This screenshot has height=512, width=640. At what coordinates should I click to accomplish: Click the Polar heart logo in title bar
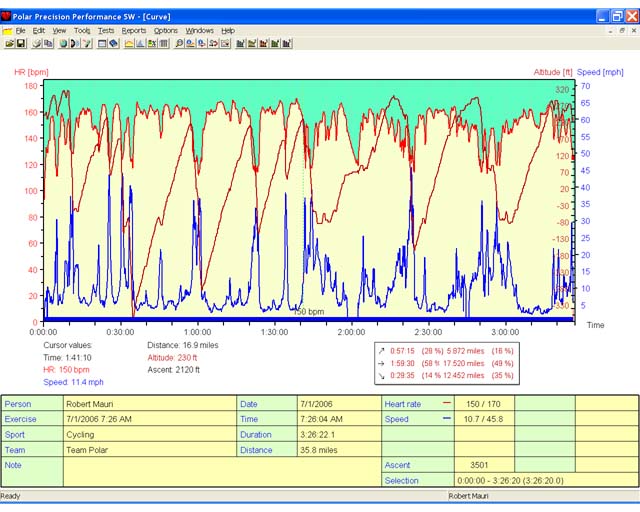pyautogui.click(x=6, y=16)
